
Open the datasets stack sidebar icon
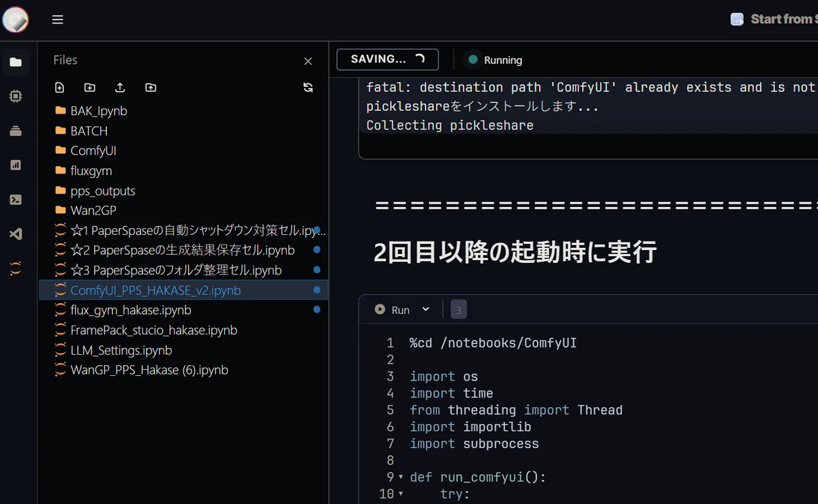pos(16,131)
